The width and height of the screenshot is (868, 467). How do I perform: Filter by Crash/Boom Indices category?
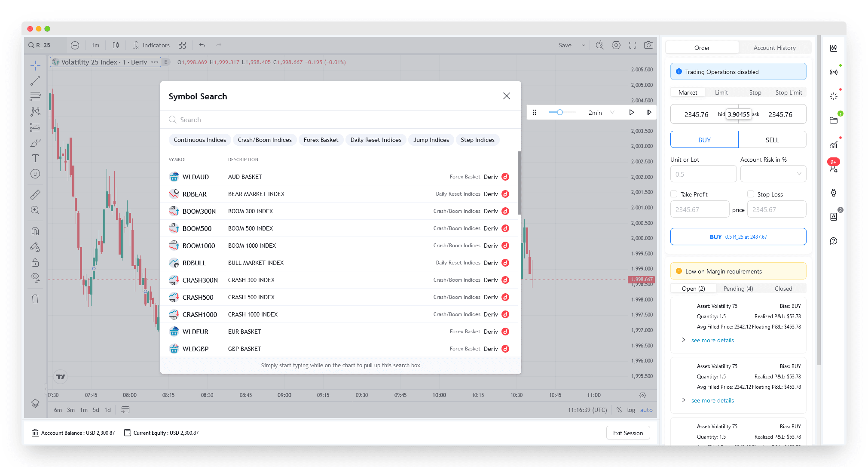click(x=265, y=140)
